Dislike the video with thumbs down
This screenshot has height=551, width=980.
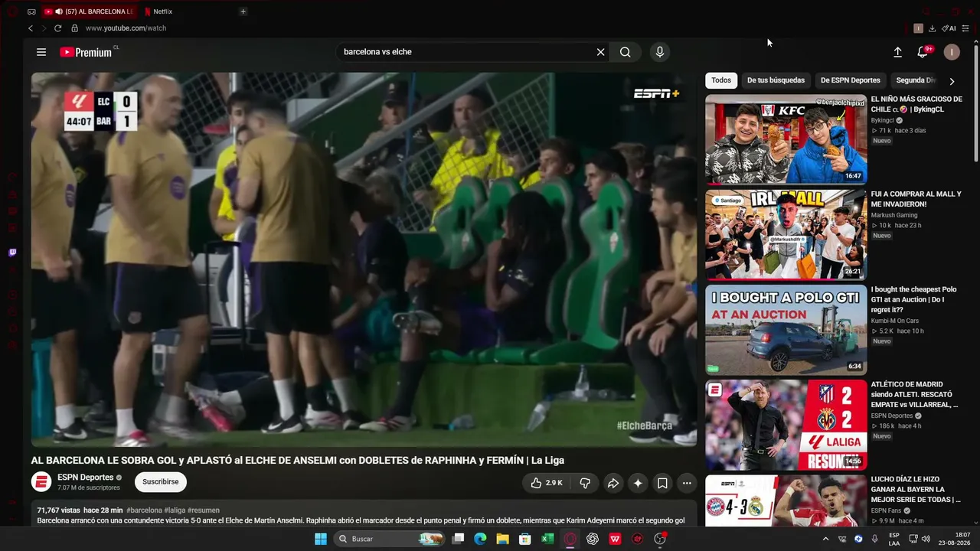click(585, 483)
